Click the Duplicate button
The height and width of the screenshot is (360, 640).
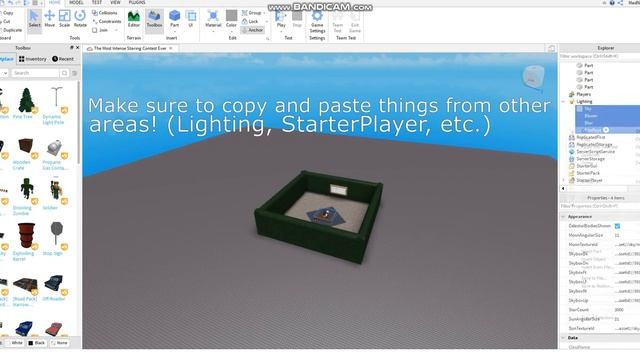11,30
